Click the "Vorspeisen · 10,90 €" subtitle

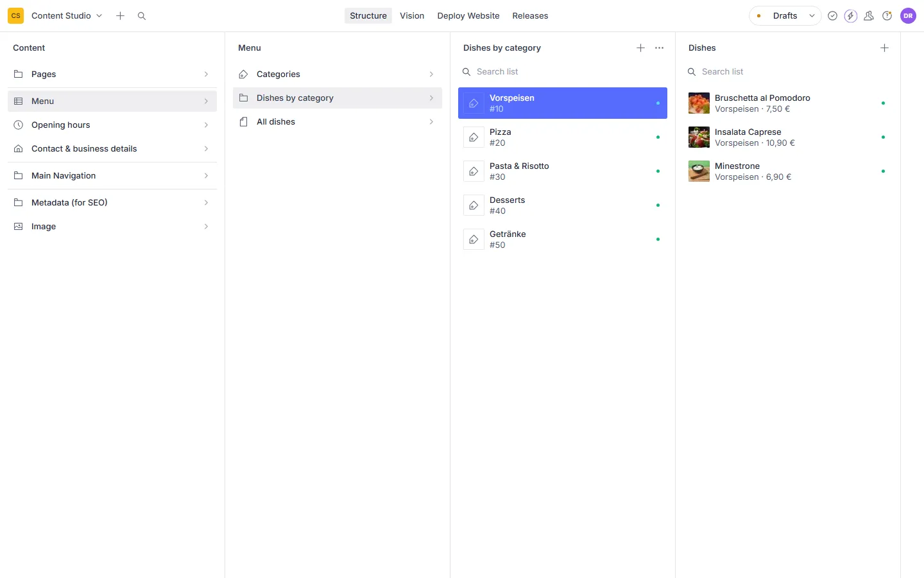[x=755, y=143]
